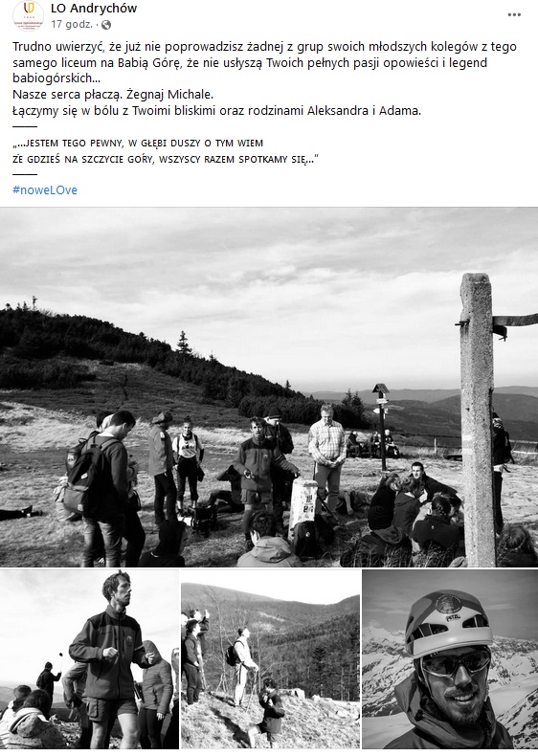This screenshot has height=756, width=538.
Task: Open the photo of man in fleece jacket
Action: pyautogui.click(x=89, y=659)
